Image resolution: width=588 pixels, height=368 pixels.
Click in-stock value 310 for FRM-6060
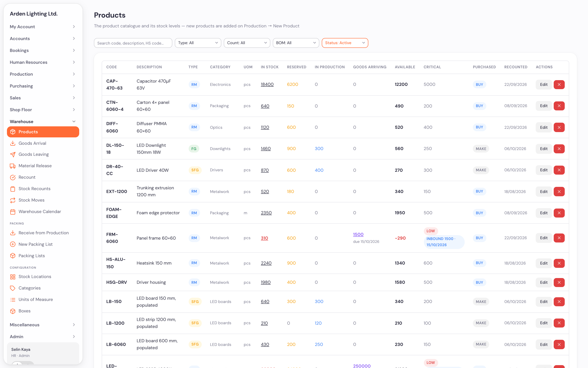click(x=264, y=238)
